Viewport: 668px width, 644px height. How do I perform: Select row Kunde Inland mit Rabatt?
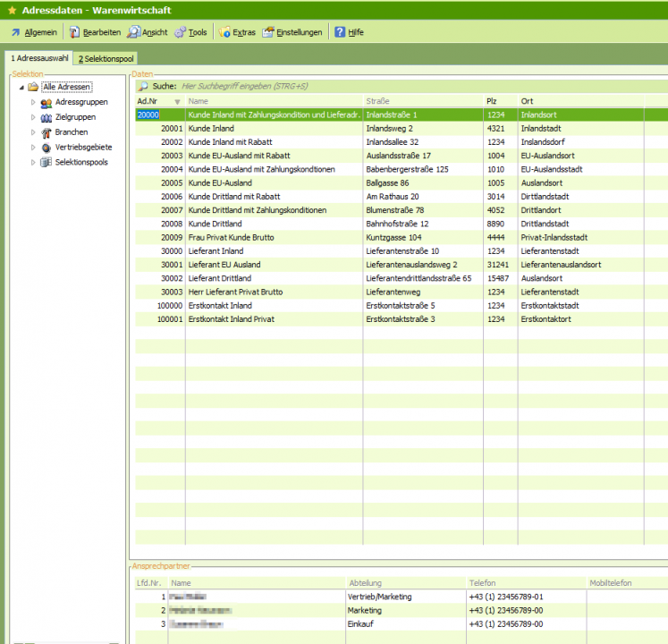[402, 142]
